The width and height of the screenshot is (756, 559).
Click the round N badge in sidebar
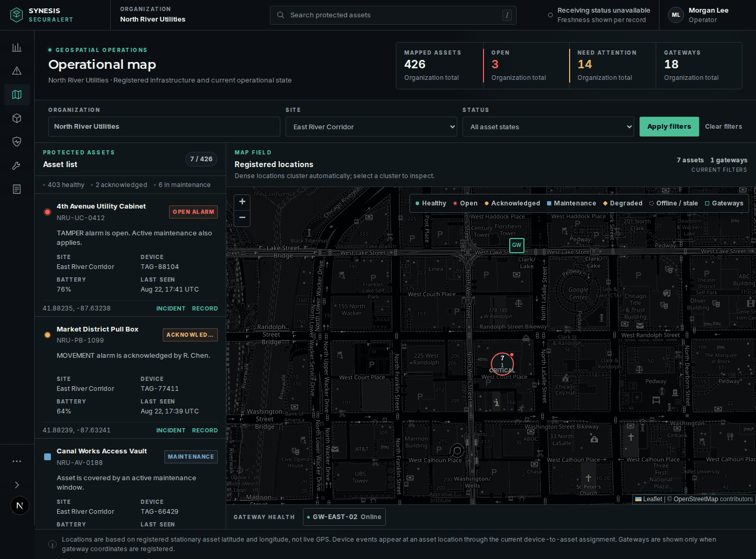(x=20, y=506)
